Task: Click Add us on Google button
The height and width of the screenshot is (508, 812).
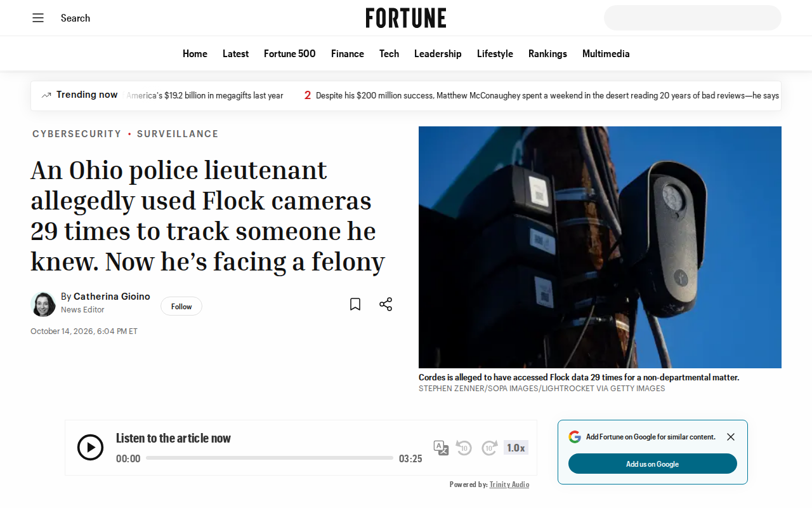Action: pyautogui.click(x=653, y=464)
